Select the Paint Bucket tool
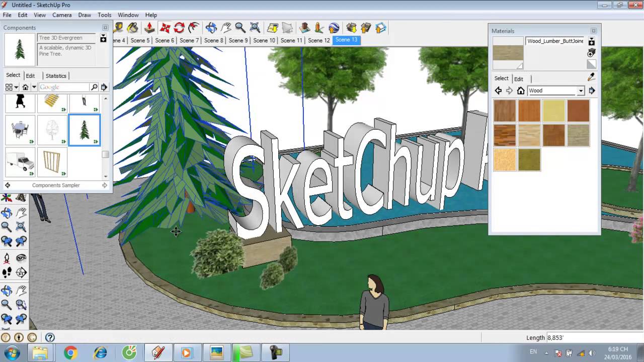Screen dimensions: 644x362 click(133, 28)
